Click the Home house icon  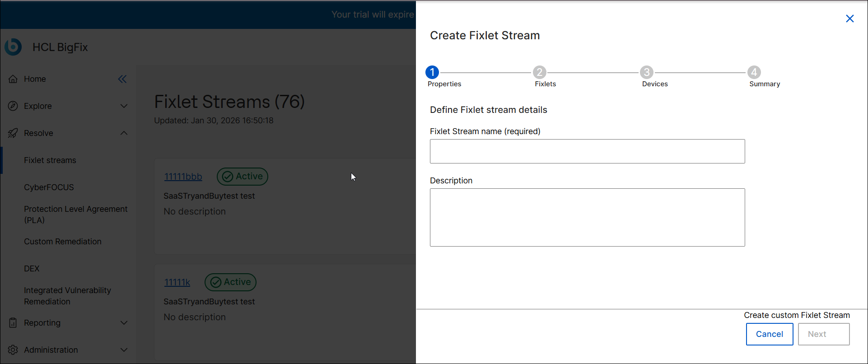(13, 79)
